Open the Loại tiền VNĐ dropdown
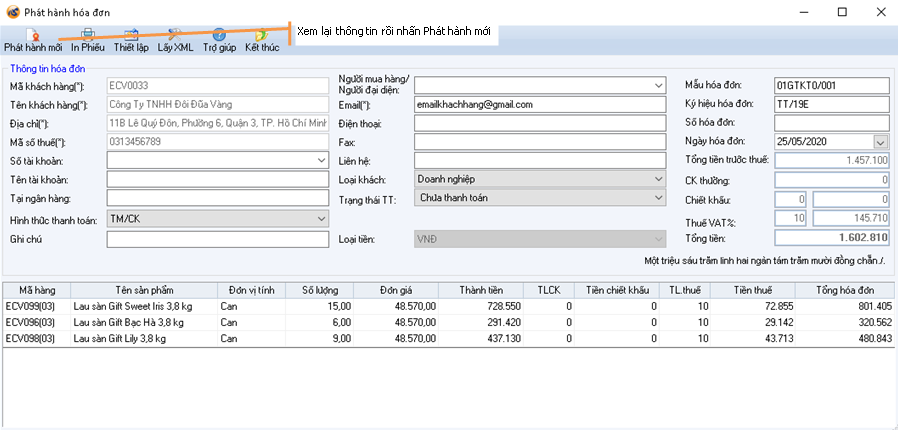Screen dimensions: 898x430 point(659,239)
